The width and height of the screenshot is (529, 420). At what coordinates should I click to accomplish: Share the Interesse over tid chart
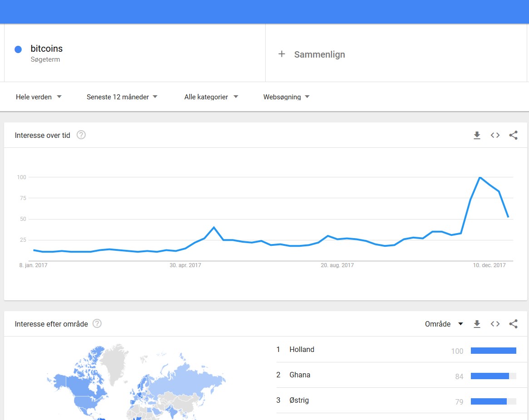pos(513,135)
